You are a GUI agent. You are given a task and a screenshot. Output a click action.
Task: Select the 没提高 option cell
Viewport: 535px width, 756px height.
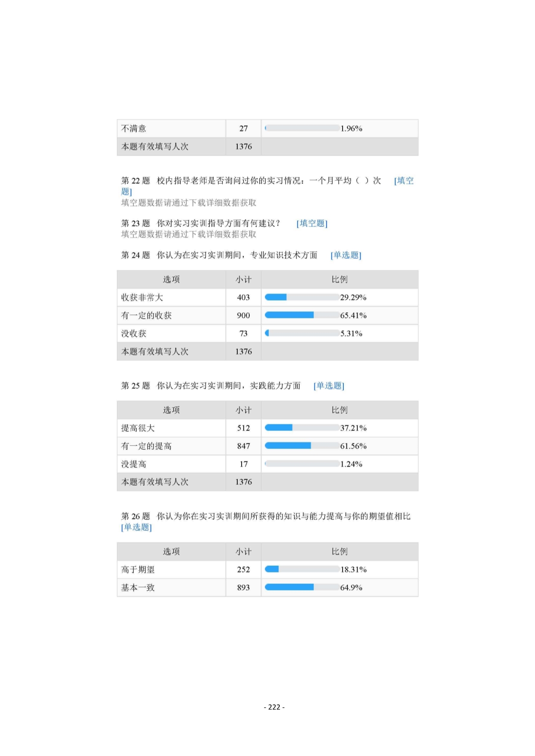[134, 464]
